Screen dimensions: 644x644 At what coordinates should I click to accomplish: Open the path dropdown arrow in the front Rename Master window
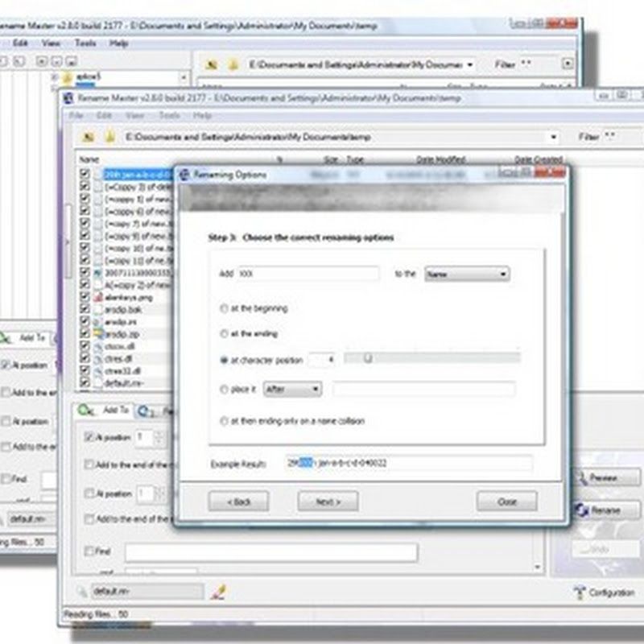point(554,137)
